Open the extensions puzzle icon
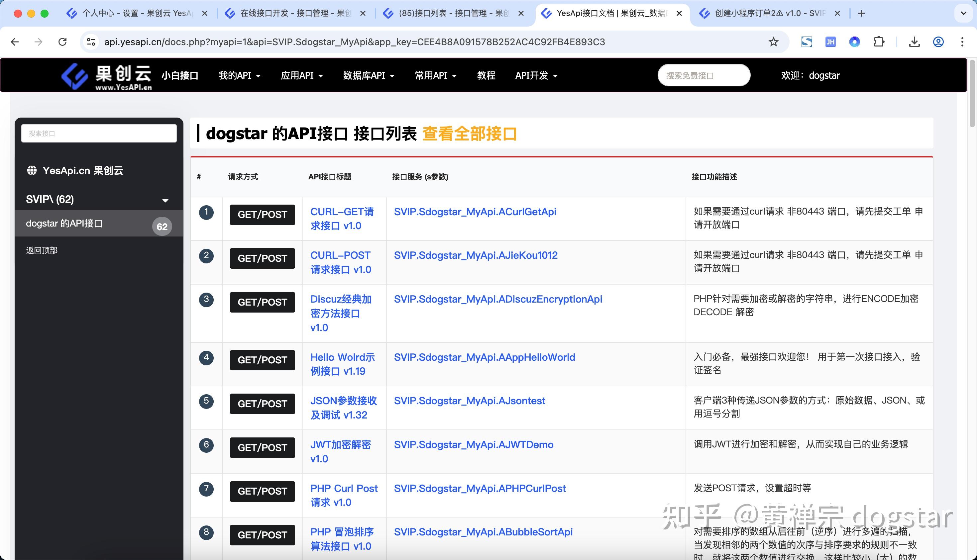 point(879,42)
